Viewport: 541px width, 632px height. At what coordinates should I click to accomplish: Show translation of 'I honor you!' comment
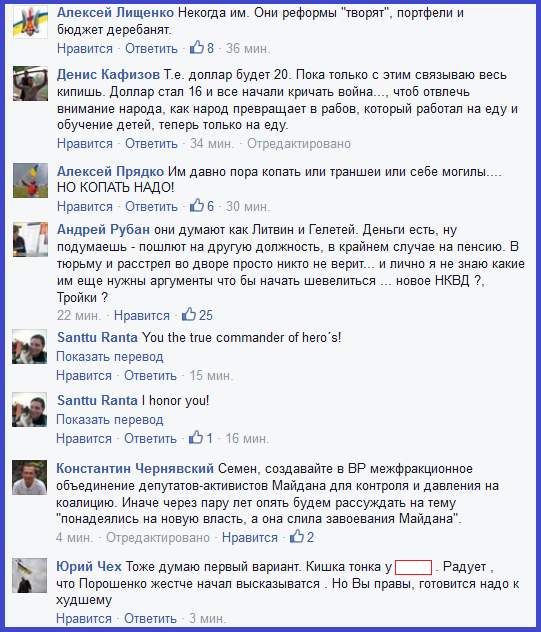[x=110, y=420]
